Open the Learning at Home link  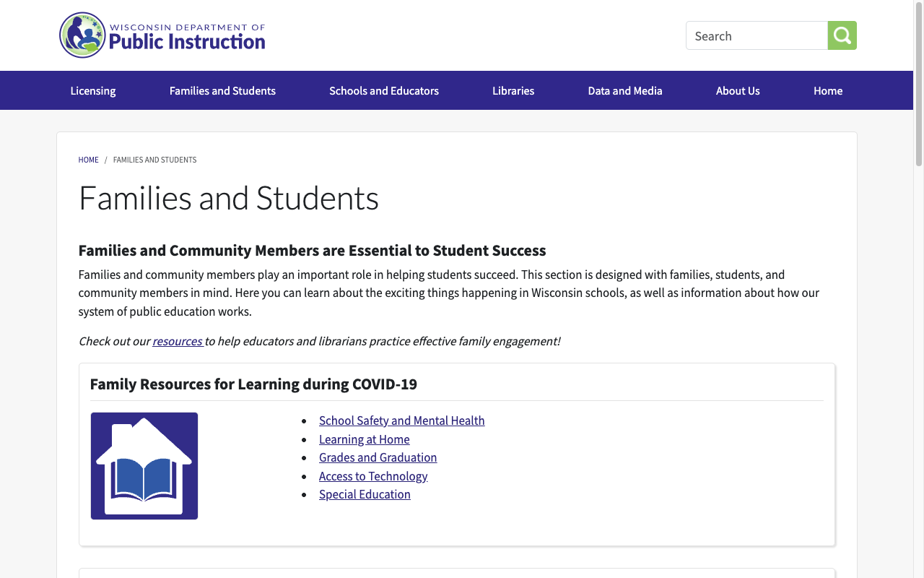tap(365, 439)
